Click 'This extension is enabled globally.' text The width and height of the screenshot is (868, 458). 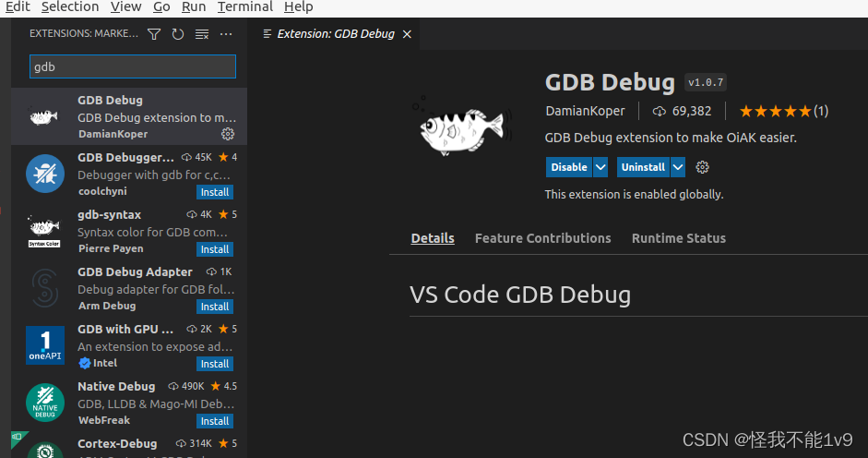tap(634, 195)
